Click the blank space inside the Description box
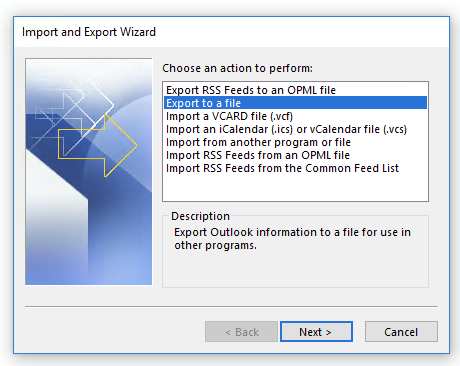Screen dimensions: 460x366 (295, 270)
